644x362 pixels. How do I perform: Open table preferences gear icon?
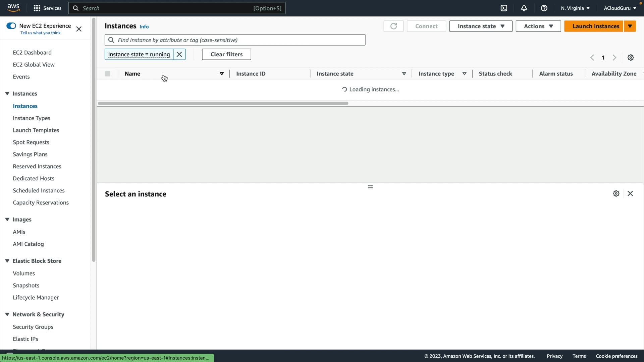[631, 58]
